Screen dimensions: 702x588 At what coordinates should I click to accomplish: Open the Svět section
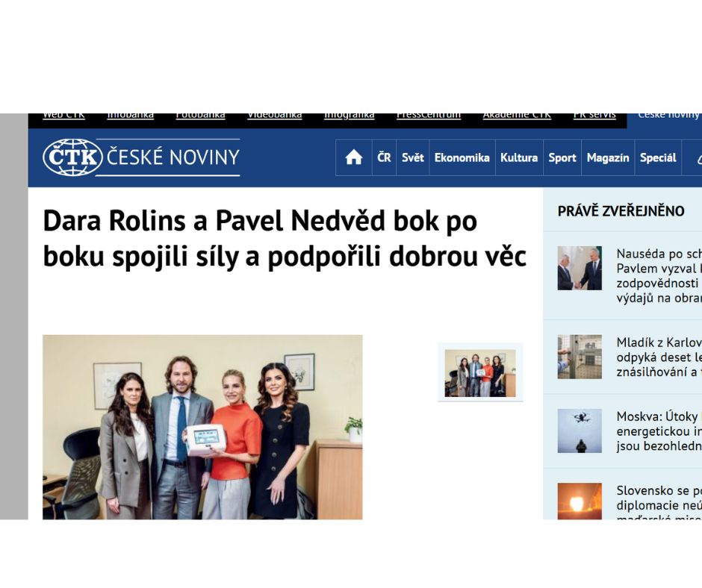pos(412,157)
